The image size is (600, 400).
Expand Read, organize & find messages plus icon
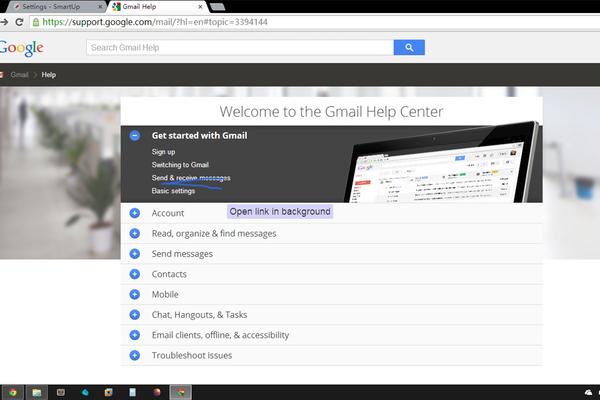(x=135, y=233)
